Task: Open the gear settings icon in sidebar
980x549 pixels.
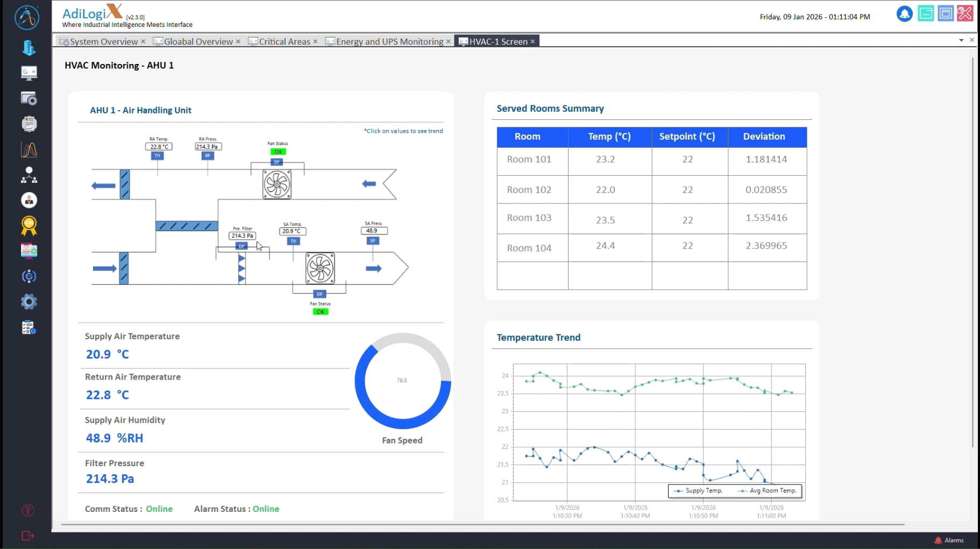Action: point(29,302)
